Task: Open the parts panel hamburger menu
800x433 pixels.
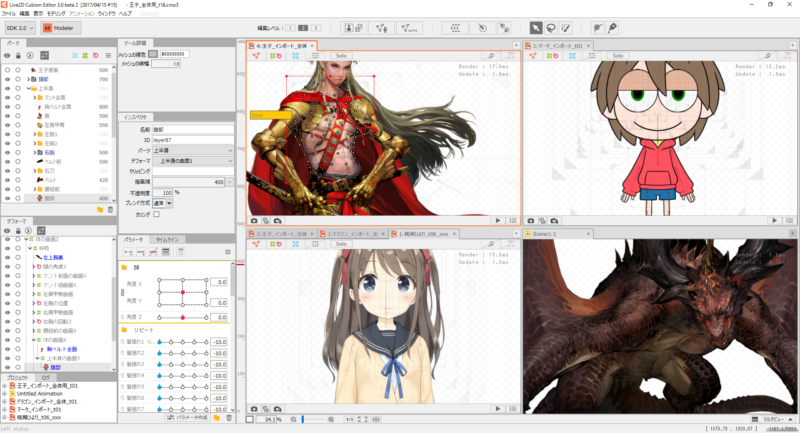Action: pyautogui.click(x=108, y=55)
